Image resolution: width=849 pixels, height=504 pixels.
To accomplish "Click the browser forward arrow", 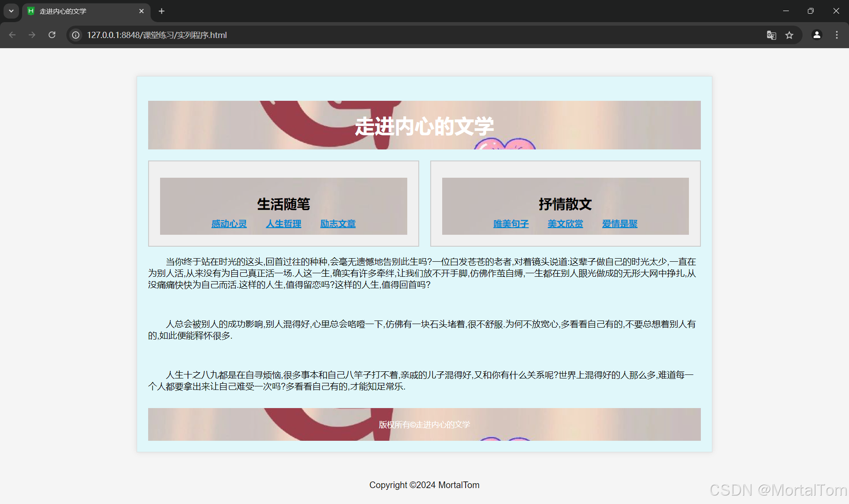I will [x=32, y=35].
